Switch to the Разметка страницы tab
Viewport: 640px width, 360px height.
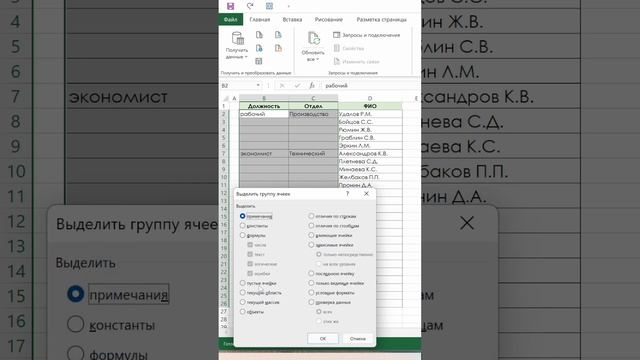click(382, 20)
